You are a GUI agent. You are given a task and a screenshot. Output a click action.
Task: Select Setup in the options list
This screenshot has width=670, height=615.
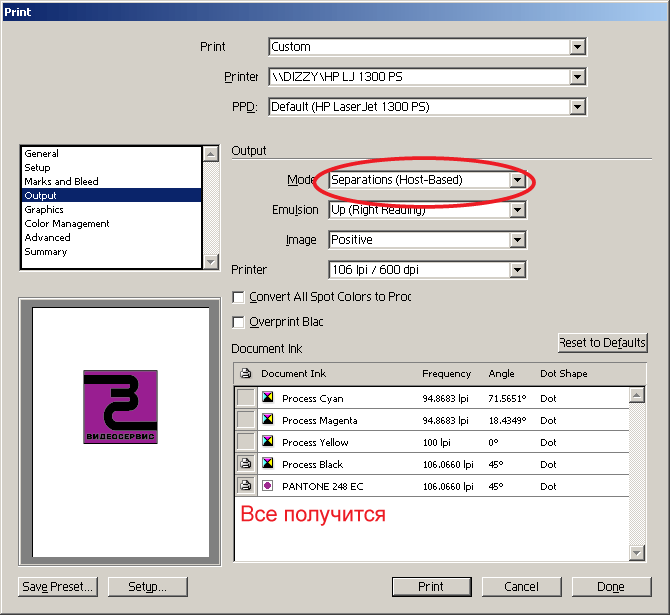click(x=111, y=168)
